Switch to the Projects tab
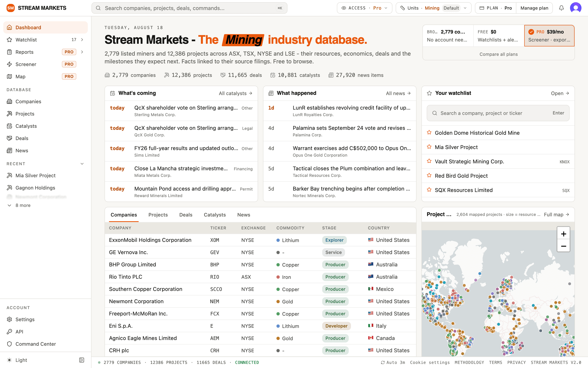 158,215
